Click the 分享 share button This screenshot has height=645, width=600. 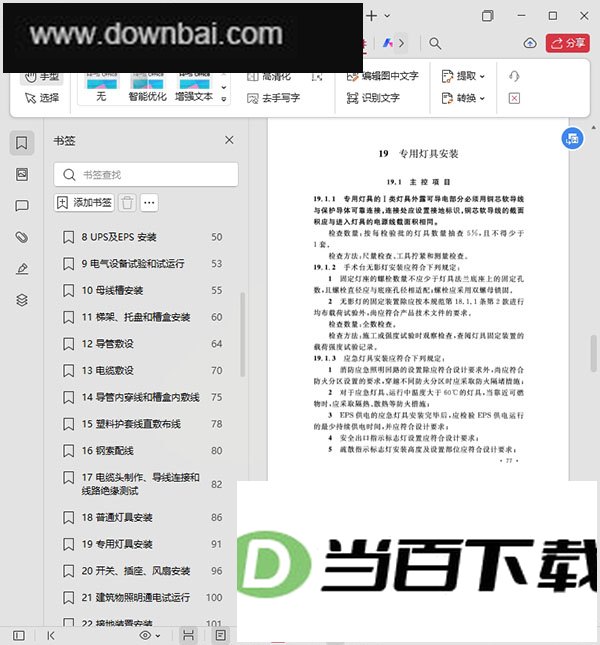click(x=568, y=43)
